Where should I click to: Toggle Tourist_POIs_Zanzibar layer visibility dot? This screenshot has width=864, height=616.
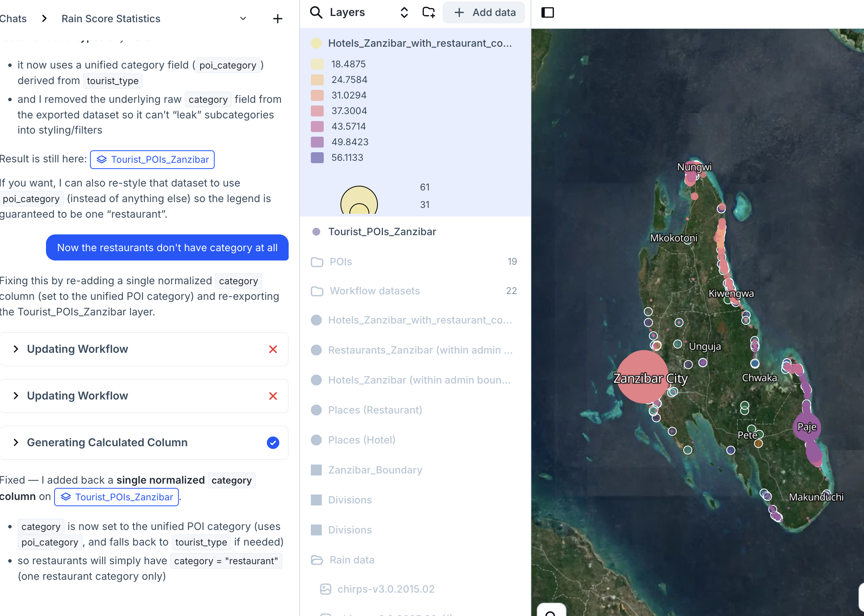coord(316,232)
